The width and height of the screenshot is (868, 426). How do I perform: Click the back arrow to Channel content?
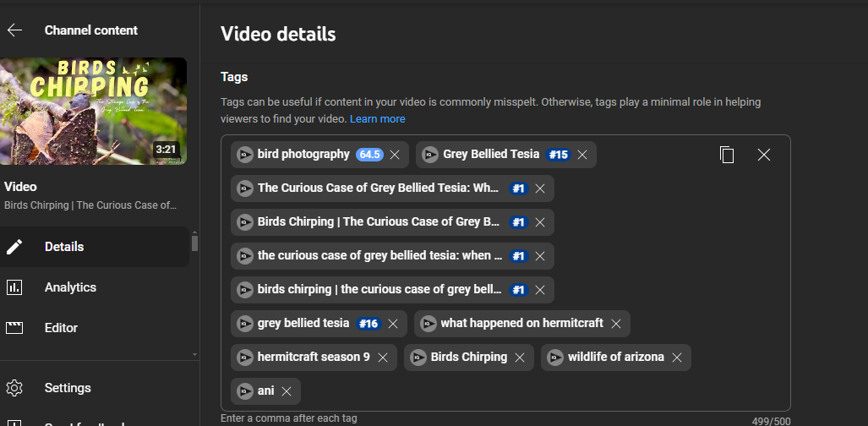(x=14, y=30)
